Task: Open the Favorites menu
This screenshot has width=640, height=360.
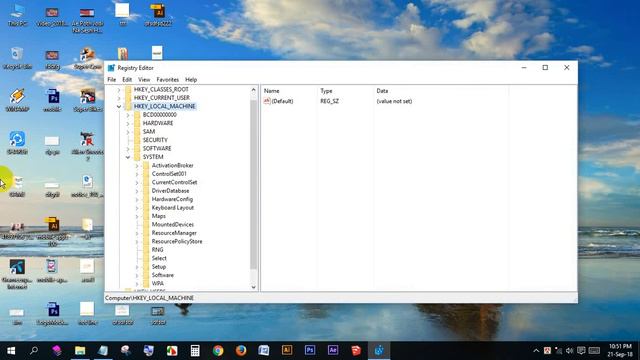Action: point(167,80)
